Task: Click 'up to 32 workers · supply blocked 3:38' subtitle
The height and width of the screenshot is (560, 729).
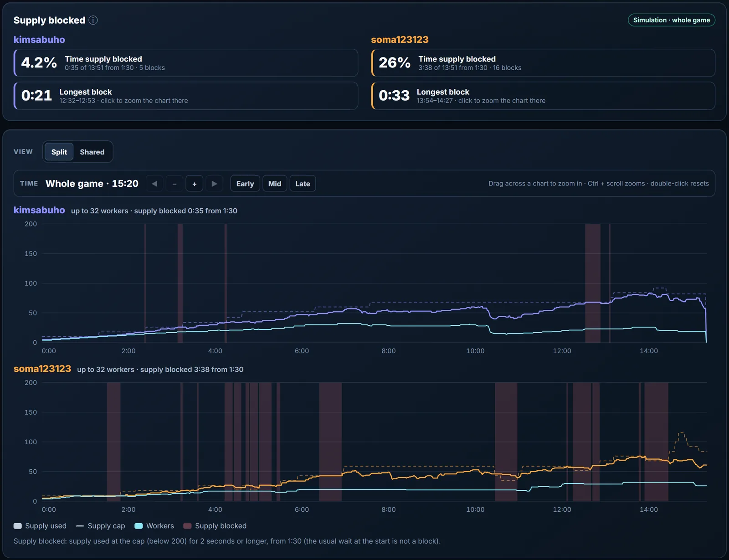Action: click(160, 370)
